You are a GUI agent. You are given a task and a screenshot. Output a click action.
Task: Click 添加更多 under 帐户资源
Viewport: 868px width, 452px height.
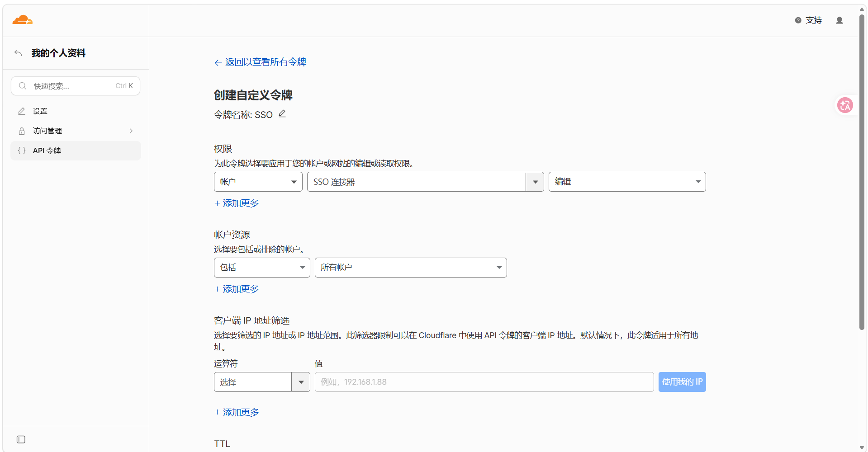(x=237, y=289)
